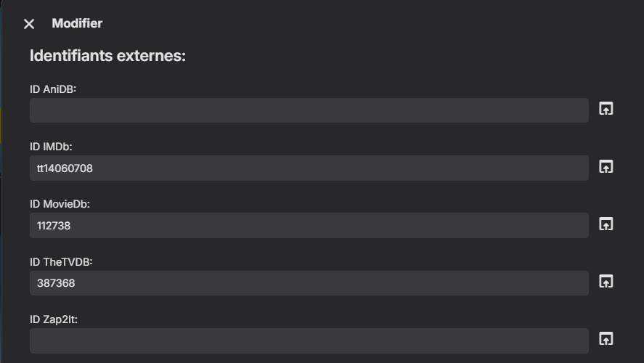This screenshot has width=644, height=363.
Task: Close the Modifier dialog with the X
Action: [x=29, y=24]
